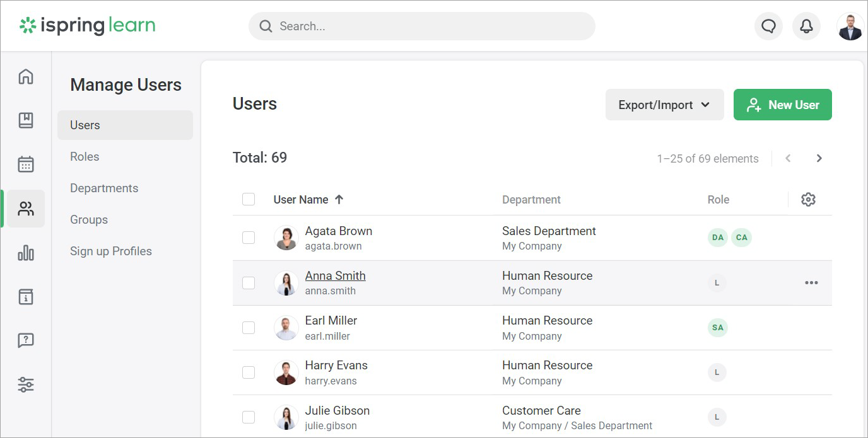Go to next page of users
Viewport: 868px width, 438px height.
tap(819, 158)
